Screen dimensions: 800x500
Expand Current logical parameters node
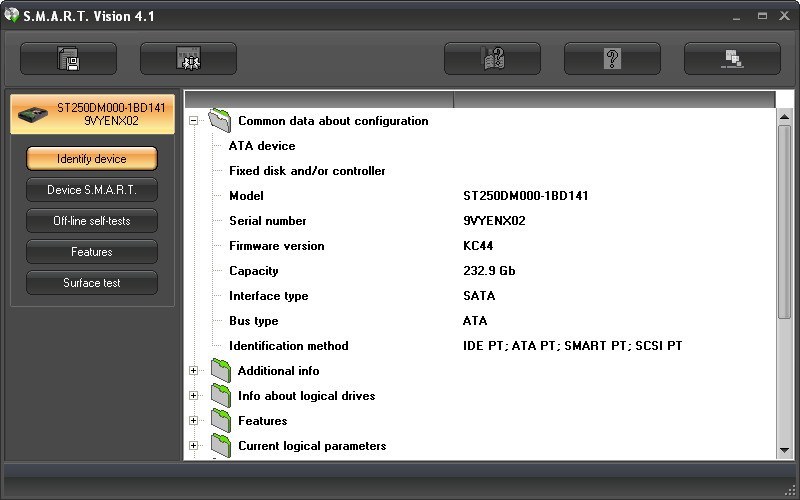point(194,446)
